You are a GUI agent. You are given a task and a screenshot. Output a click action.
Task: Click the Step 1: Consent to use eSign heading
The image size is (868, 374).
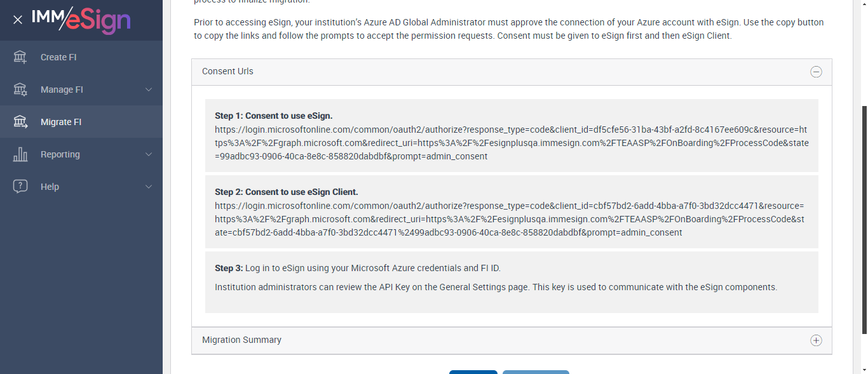pos(274,116)
